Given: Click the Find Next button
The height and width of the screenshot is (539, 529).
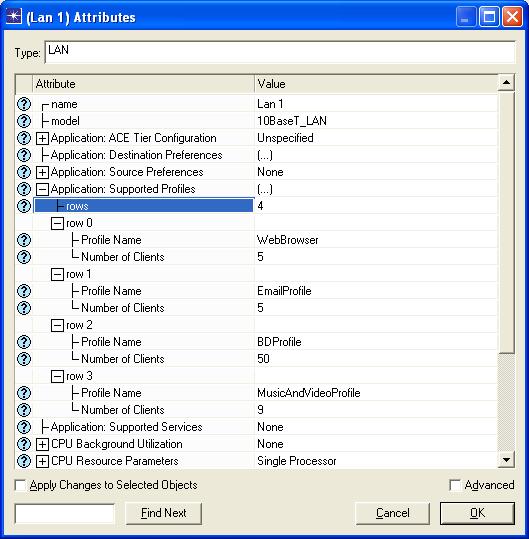Looking at the screenshot, I should point(164,513).
